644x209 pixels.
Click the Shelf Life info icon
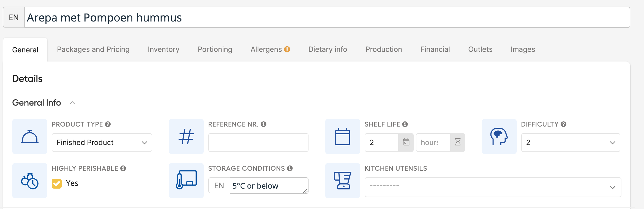[x=405, y=124]
